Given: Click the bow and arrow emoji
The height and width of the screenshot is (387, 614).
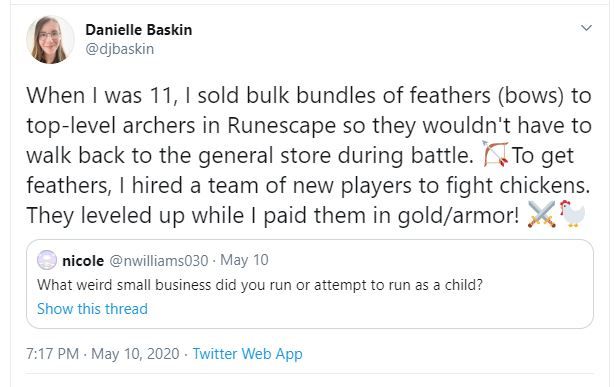Looking at the screenshot, I should (495, 154).
